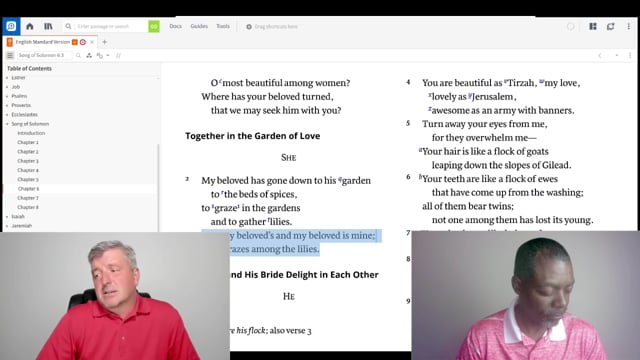Toggle the multiple resources view icon

(x=118, y=56)
